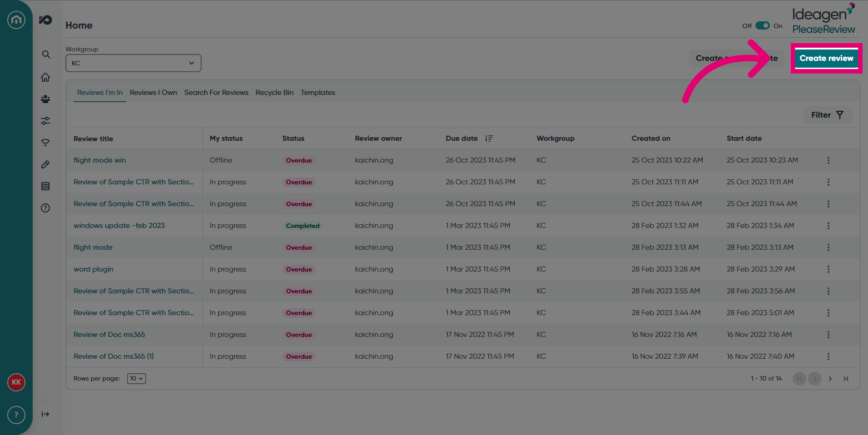868x435 pixels.
Task: Click the question mark help circle at bottom left
Action: point(16,415)
